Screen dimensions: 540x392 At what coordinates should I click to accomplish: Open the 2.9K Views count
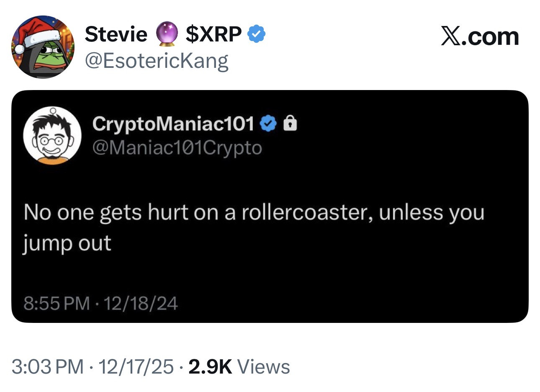239,367
